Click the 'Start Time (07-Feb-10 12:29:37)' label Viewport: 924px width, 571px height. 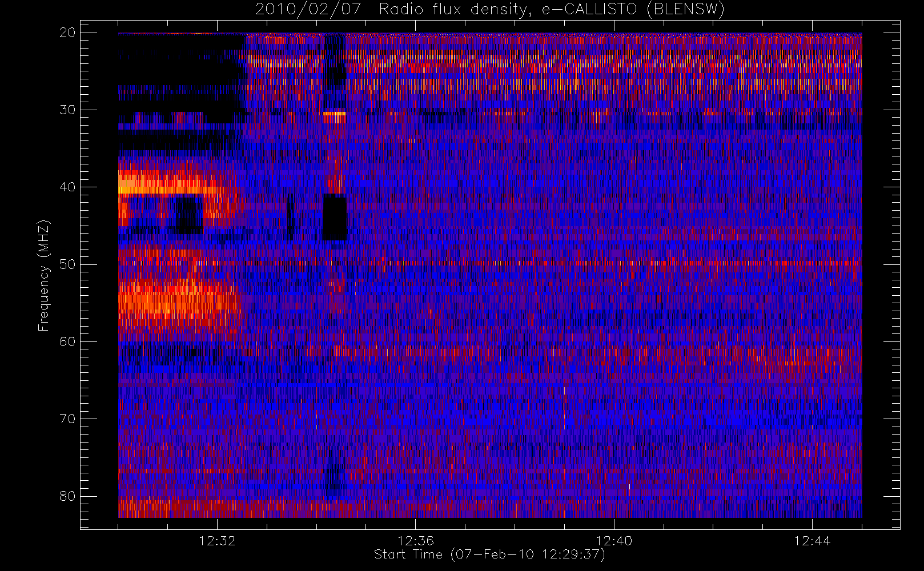[x=489, y=554]
